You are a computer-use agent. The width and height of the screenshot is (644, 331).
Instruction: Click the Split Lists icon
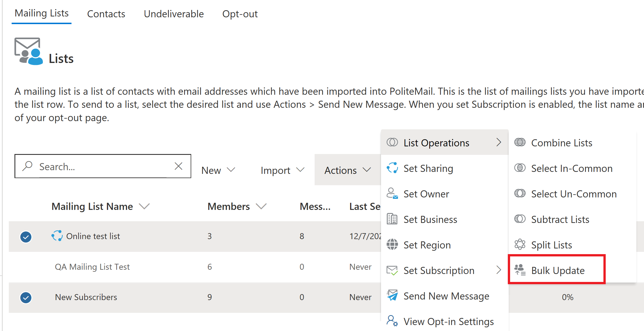(x=520, y=244)
